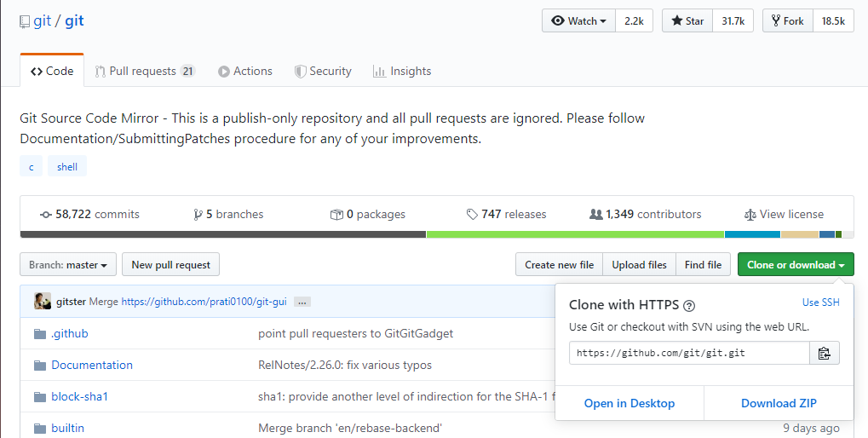The image size is (868, 438).
Task: Open the Security tab
Action: click(x=323, y=71)
